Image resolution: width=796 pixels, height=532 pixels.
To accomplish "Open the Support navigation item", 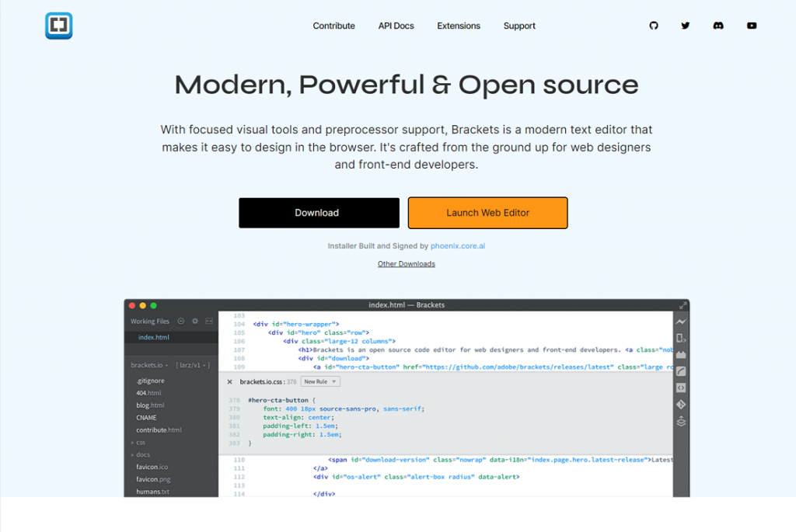I will point(518,26).
